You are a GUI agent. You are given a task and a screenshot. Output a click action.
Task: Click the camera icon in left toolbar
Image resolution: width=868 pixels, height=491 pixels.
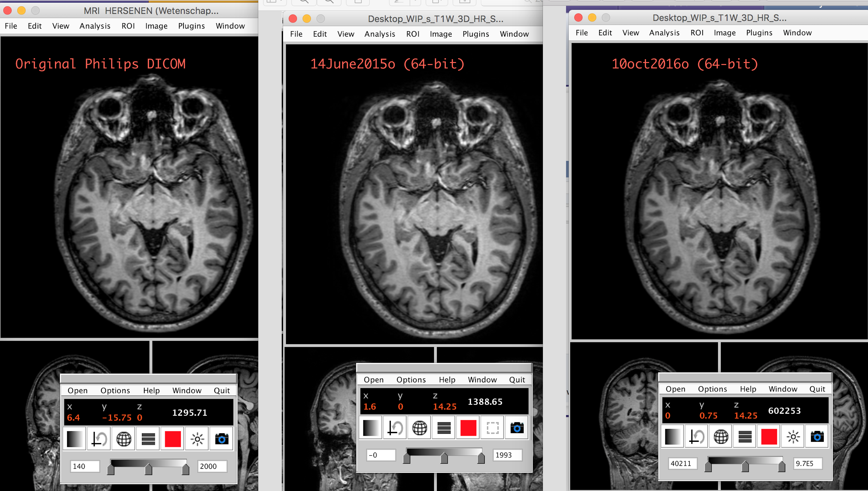pyautogui.click(x=221, y=439)
